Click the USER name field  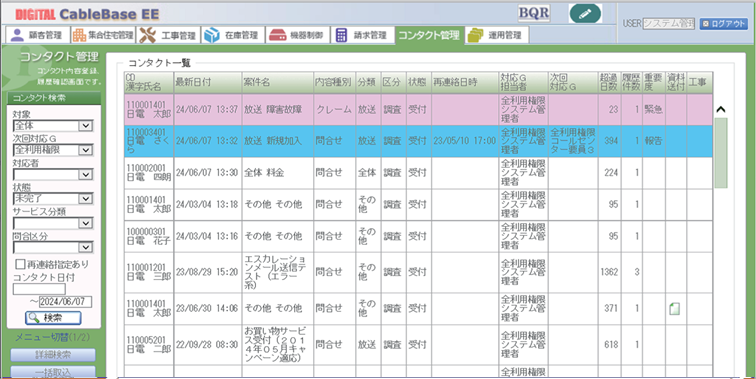668,24
